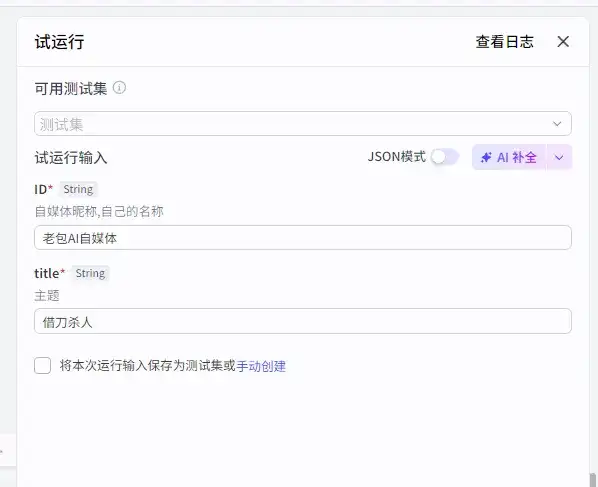
Task: Toggle the JSON模式 switch
Action: click(x=445, y=157)
